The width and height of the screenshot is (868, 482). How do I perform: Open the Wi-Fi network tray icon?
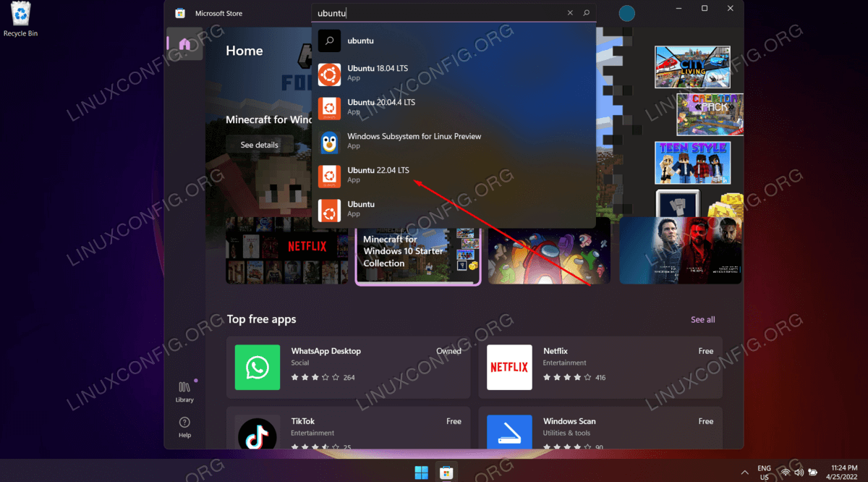(x=786, y=473)
